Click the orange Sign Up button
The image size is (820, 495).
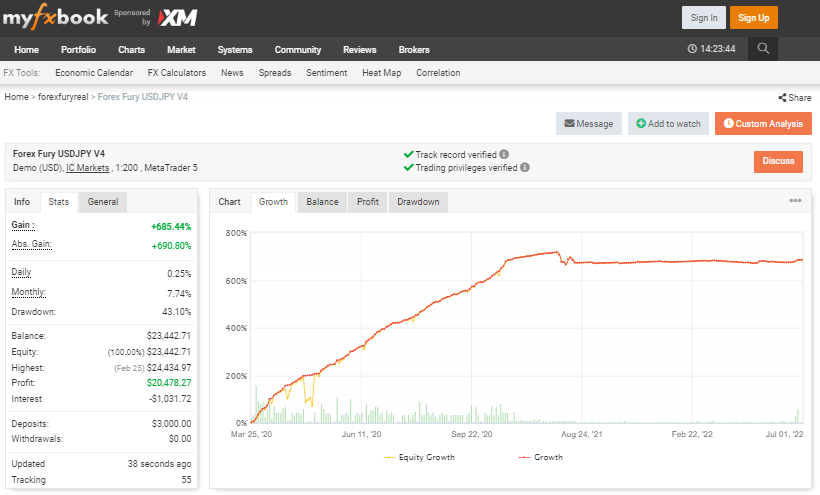[753, 17]
